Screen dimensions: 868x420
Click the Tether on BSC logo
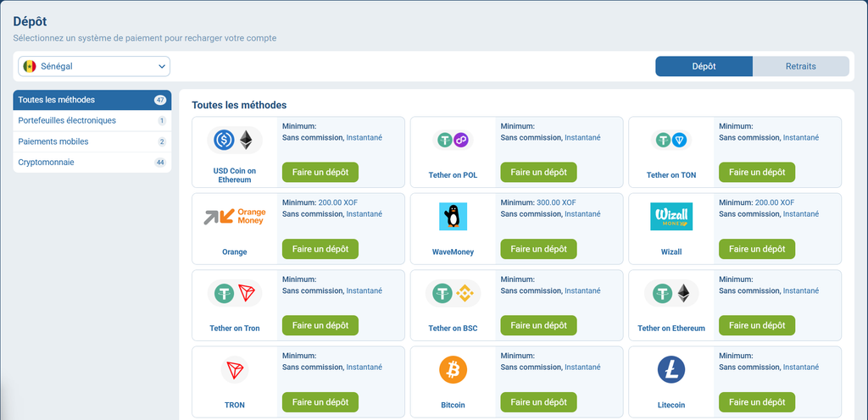coord(453,293)
